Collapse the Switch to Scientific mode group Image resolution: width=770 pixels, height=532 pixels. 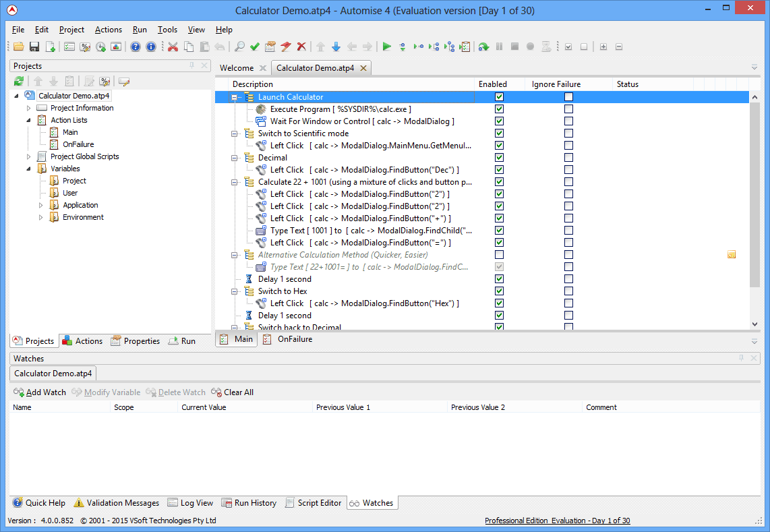point(234,134)
